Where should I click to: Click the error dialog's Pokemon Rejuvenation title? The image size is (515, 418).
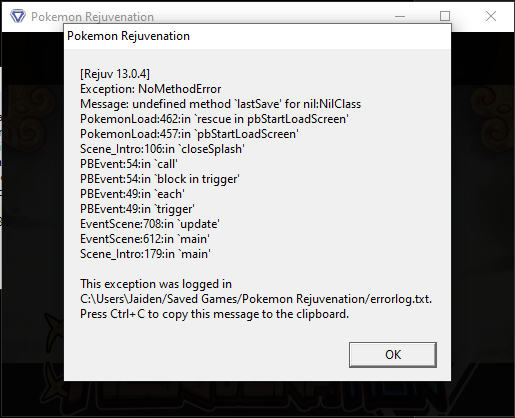tap(128, 36)
